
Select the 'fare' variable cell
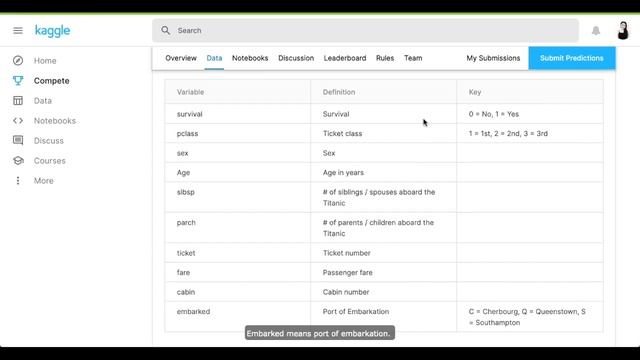point(238,273)
